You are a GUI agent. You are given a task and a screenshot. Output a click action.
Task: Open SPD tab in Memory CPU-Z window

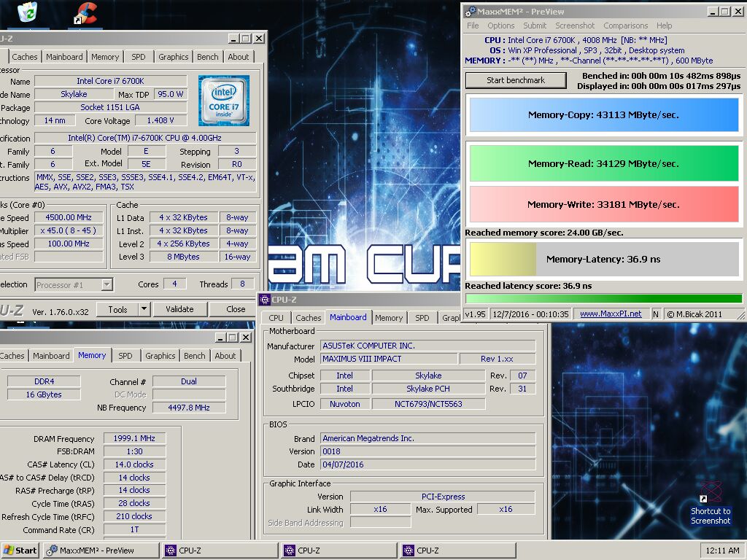pyautogui.click(x=125, y=356)
